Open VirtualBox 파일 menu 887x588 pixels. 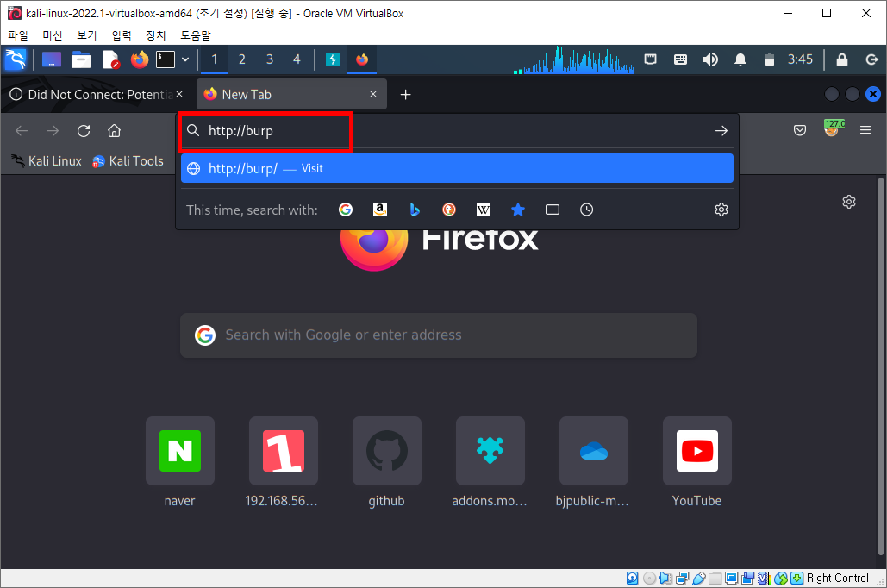pyautogui.click(x=18, y=35)
